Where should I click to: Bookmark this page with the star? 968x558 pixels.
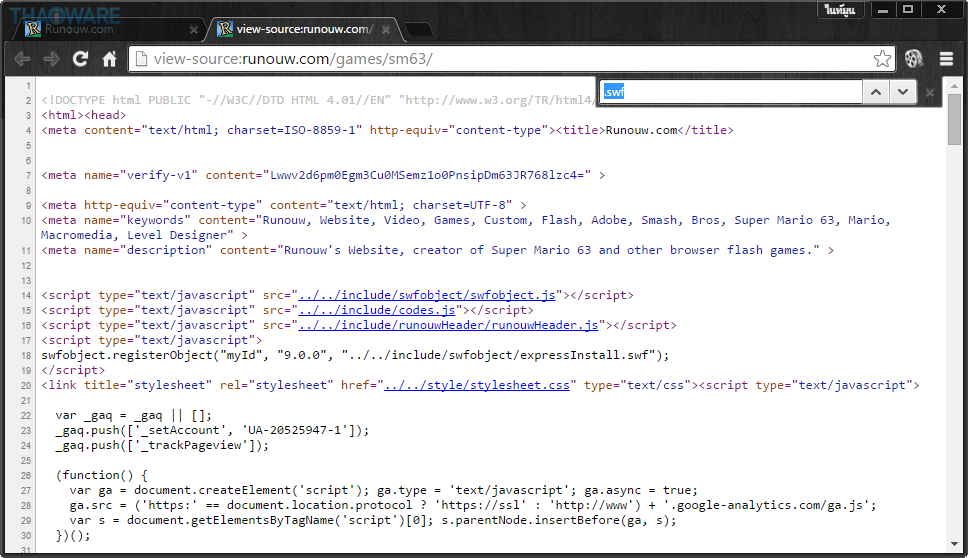click(882, 59)
